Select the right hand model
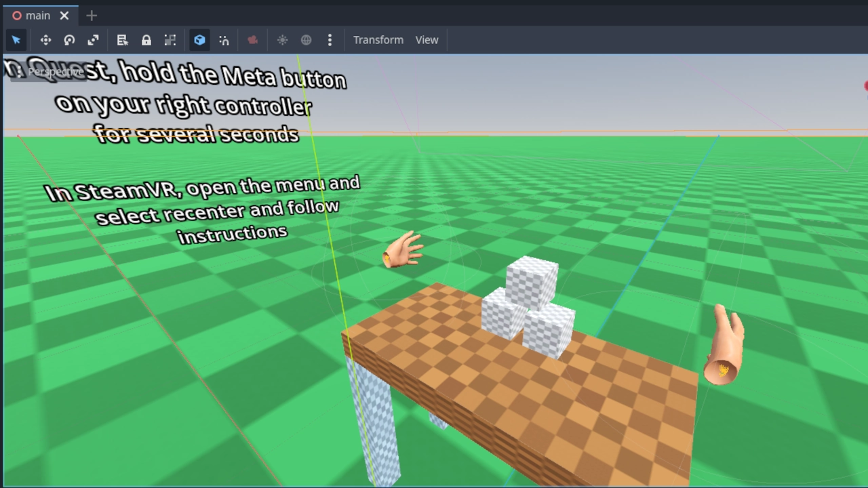The width and height of the screenshot is (868, 488). tap(724, 345)
